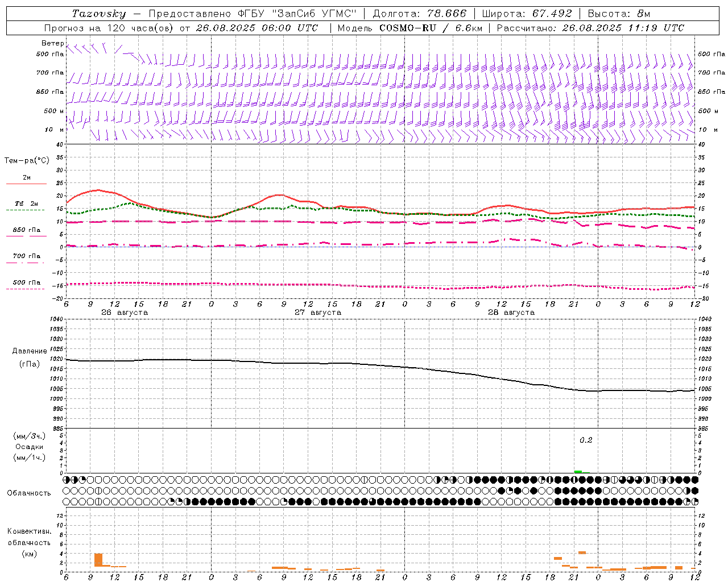The width and height of the screenshot is (728, 582).
Task: Select the "500 м" wind level label on the left
Action: point(54,111)
